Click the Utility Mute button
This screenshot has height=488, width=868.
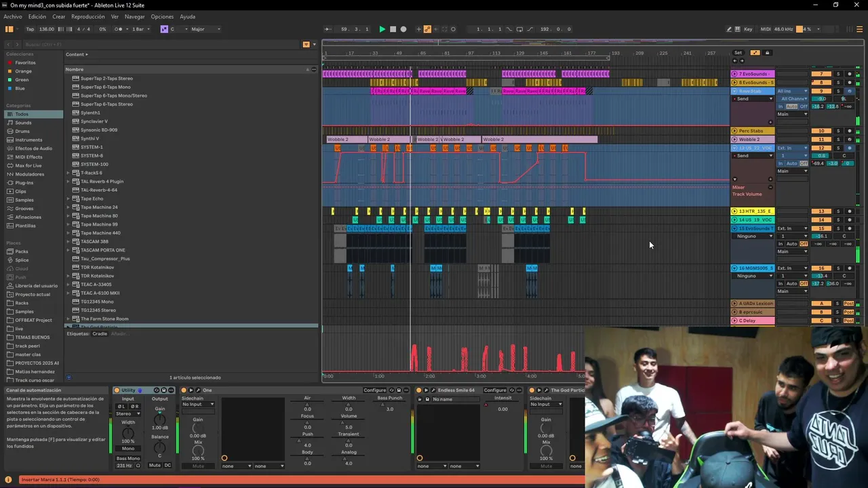(155, 466)
